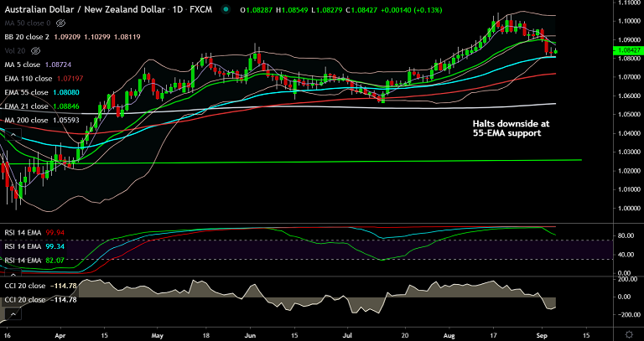This screenshot has height=341, width=644.
Task: Click the 1.09000 price axis label
Action: (x=630, y=40)
